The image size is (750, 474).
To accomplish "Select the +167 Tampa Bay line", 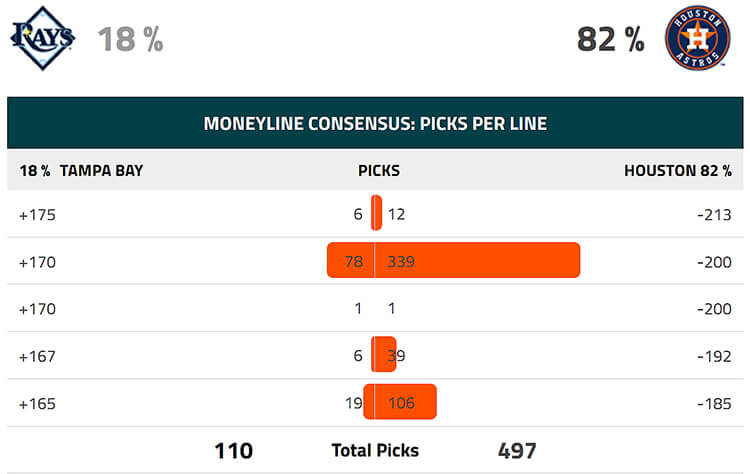I will pos(37,356).
